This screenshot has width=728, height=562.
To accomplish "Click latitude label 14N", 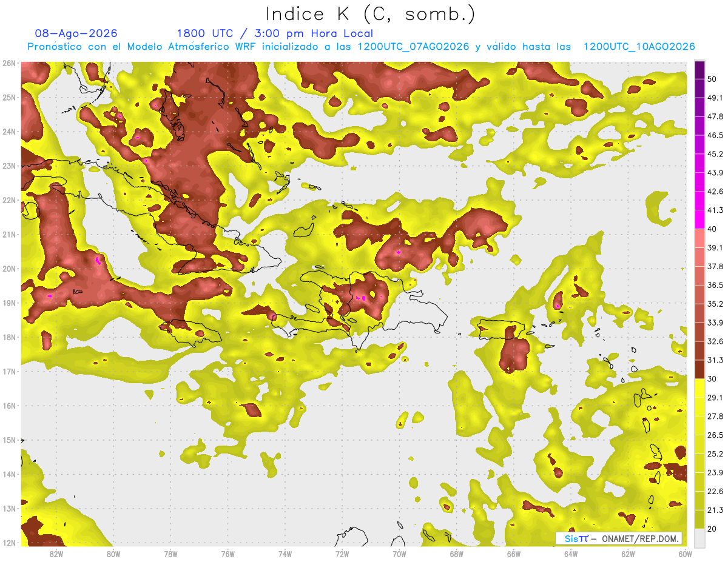I will (x=8, y=474).
